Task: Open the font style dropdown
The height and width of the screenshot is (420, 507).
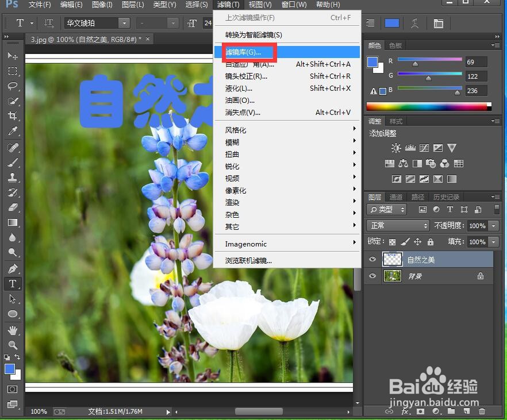Action: [x=173, y=23]
